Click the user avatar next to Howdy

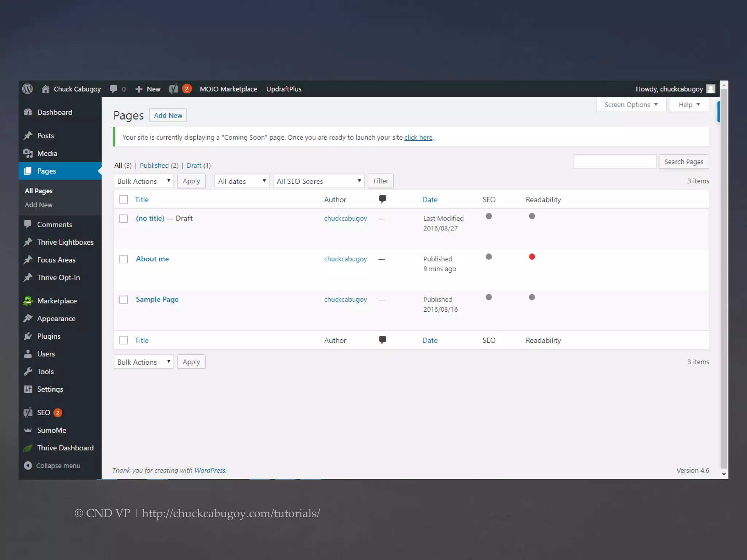tap(711, 89)
